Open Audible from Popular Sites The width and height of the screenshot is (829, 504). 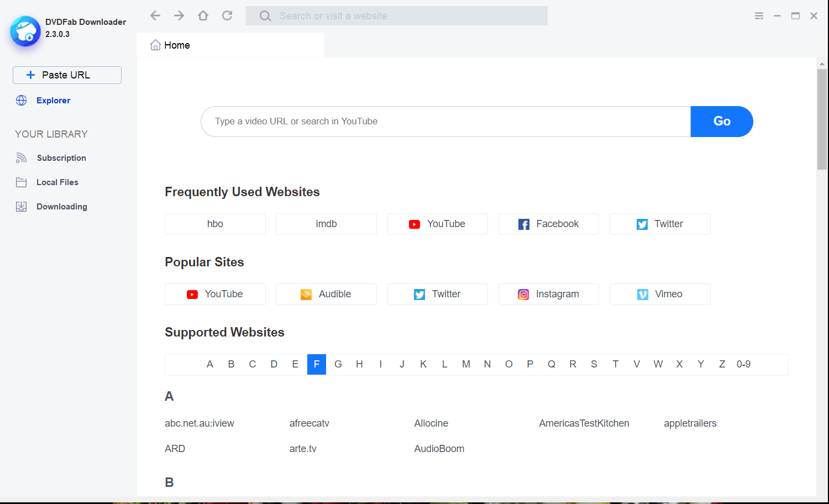coord(326,294)
